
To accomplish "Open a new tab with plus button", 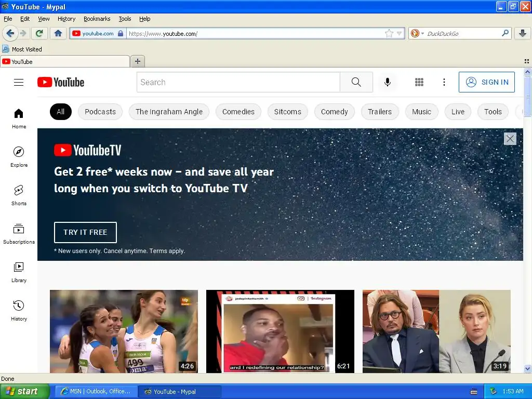I will (137, 61).
